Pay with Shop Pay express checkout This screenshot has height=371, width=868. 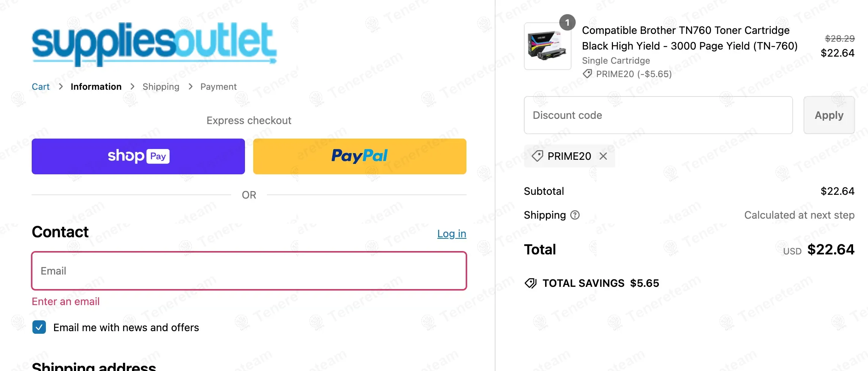click(x=138, y=156)
